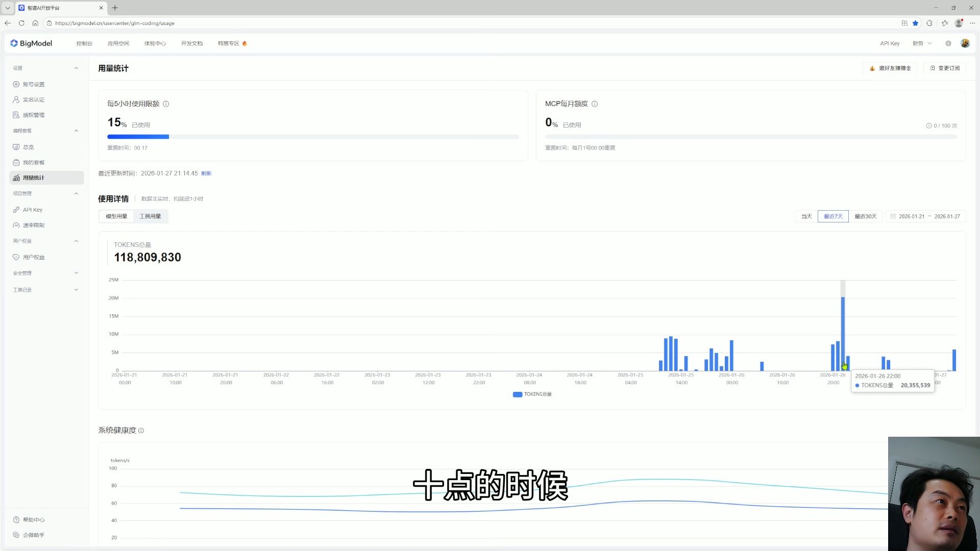Select 最近30天 time range option
Viewport: 980px width, 551px height.
(x=866, y=216)
